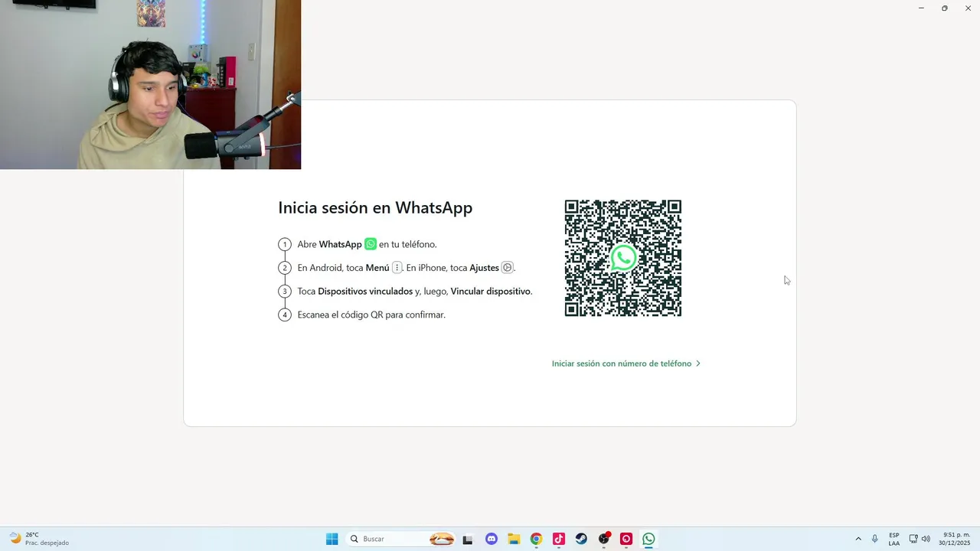Restore down the WhatsApp window
The height and width of the screenshot is (551, 980).
pos(945,8)
